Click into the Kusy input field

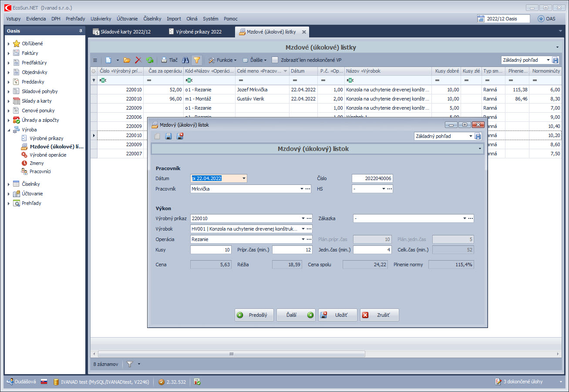click(x=211, y=250)
